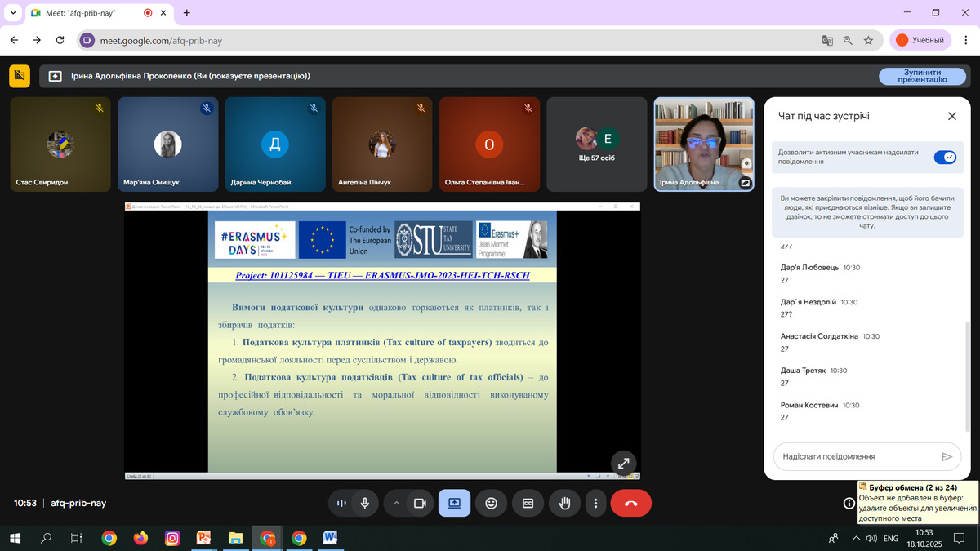This screenshot has height=551, width=980.
Task: Open a new browser tab
Action: 187,13
